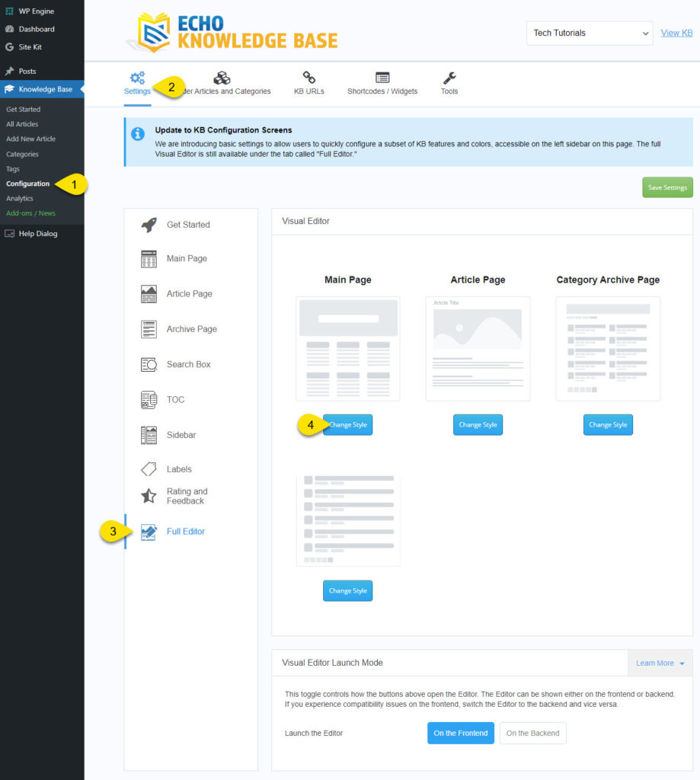
Task: Switch the Editor to launch On the Backend
Action: pyautogui.click(x=532, y=733)
